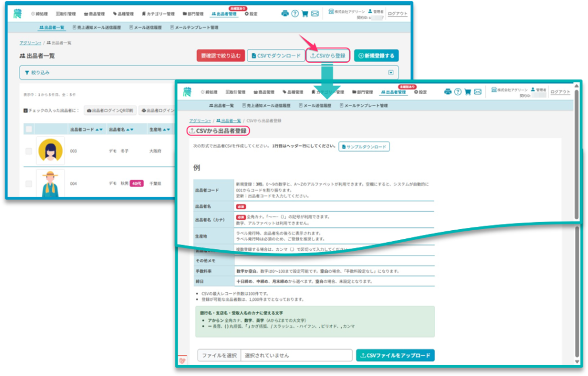This screenshot has width=588, height=376.
Task: Click the printer icon in front window header
Action: 448,91
